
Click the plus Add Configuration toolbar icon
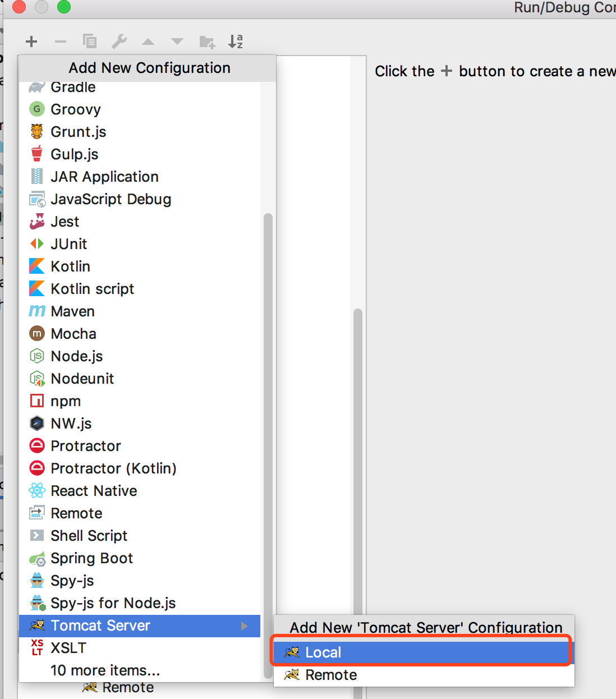tap(31, 41)
